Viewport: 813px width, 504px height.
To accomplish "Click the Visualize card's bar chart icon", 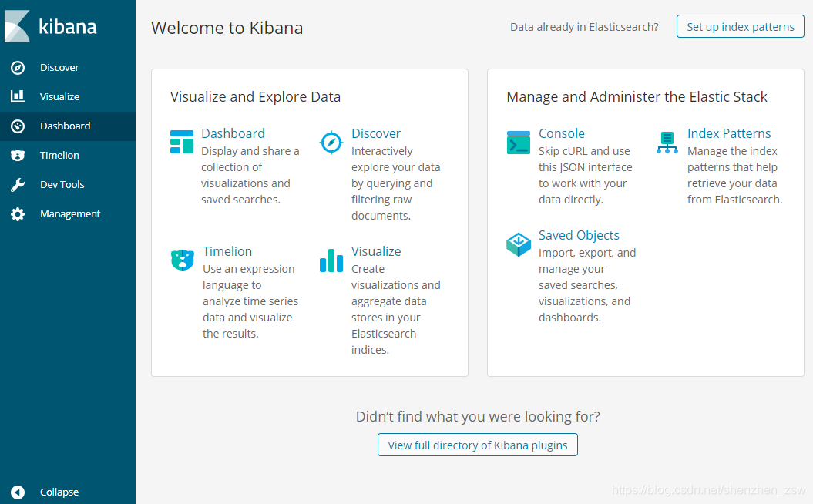I will 331,260.
